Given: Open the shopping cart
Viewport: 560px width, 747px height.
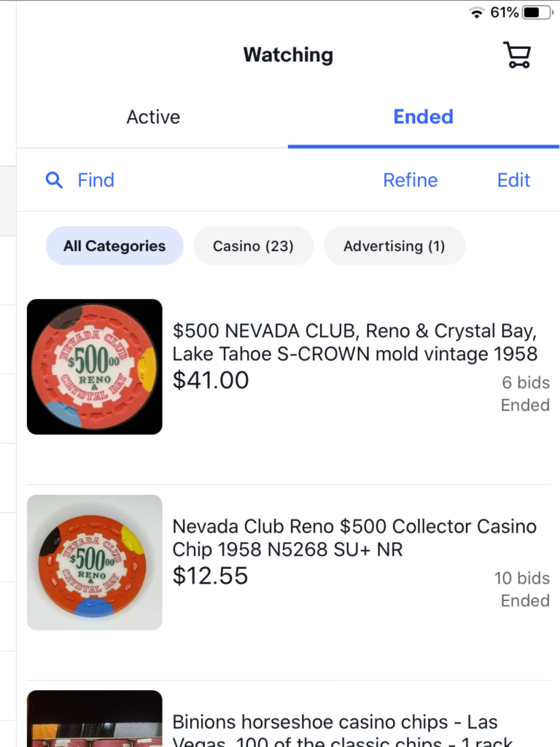Looking at the screenshot, I should [517, 55].
